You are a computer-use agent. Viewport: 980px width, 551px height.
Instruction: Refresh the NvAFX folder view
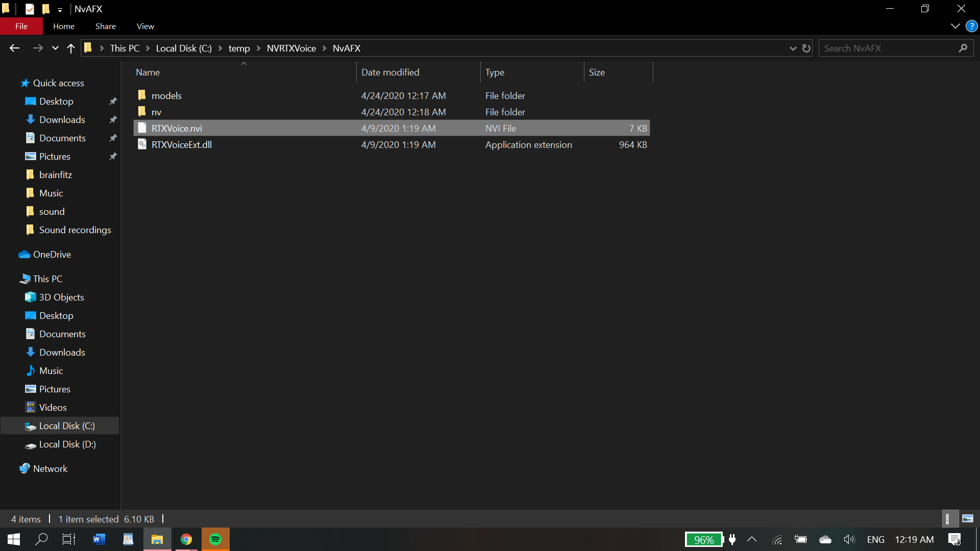(806, 48)
